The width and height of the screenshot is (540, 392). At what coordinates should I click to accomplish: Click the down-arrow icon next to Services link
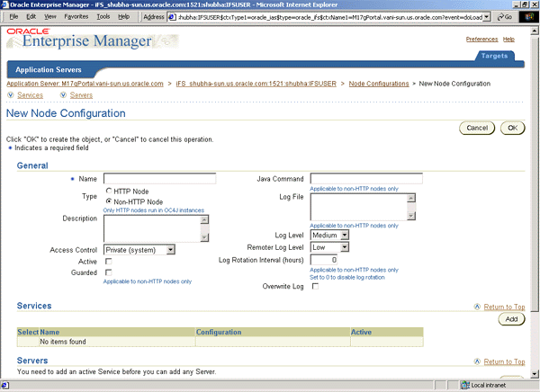[x=11, y=95]
